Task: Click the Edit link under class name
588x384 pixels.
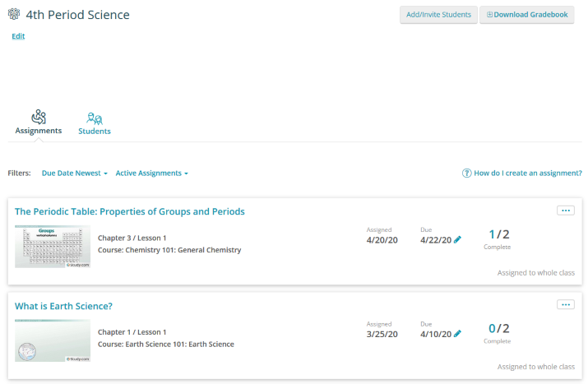Action: coord(18,36)
